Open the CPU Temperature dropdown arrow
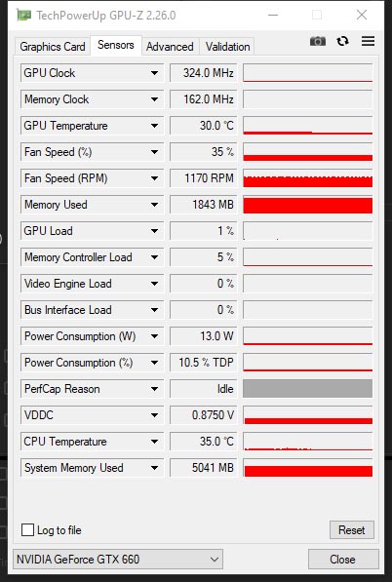Viewport: 392px width, 582px height. (x=154, y=442)
